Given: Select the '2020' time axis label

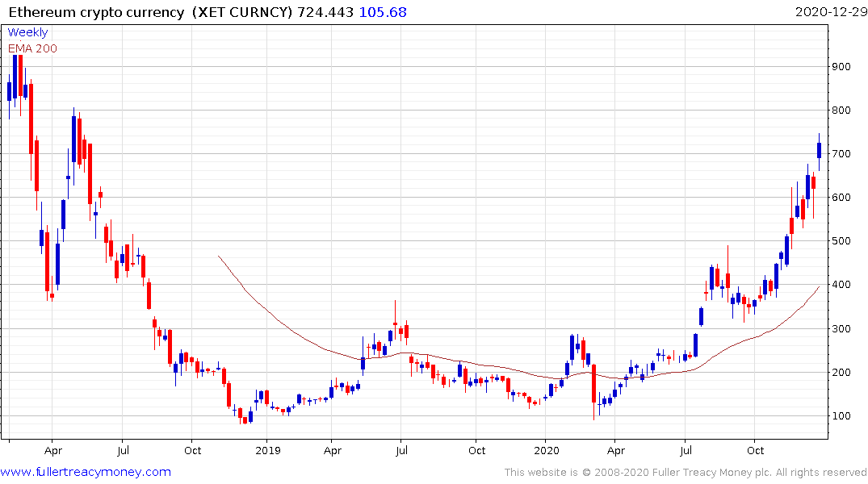Looking at the screenshot, I should pyautogui.click(x=547, y=450).
